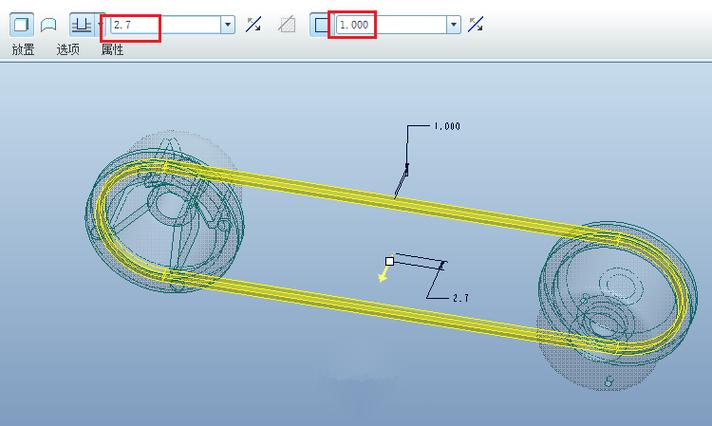Screen dimensions: 712x426
Task: Click the depth input field showing 2.7
Action: (163, 24)
